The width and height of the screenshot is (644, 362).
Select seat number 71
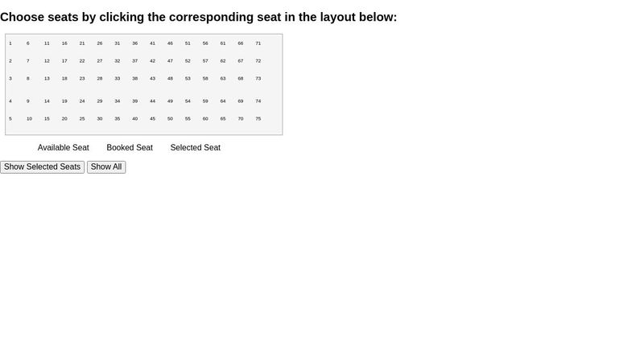258,43
